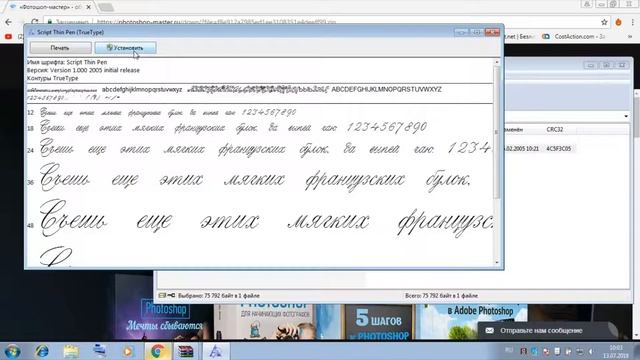Open the Chrome three-dot menu

(633, 22)
